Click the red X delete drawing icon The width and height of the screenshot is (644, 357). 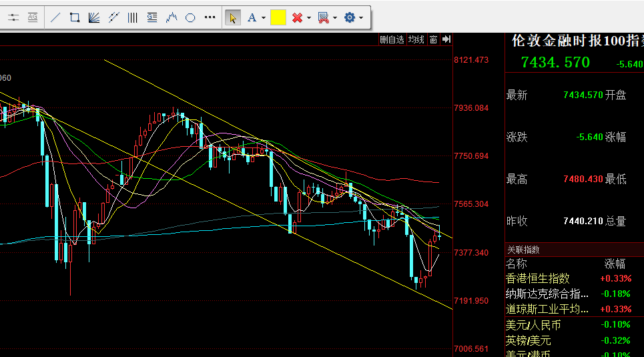coord(297,17)
